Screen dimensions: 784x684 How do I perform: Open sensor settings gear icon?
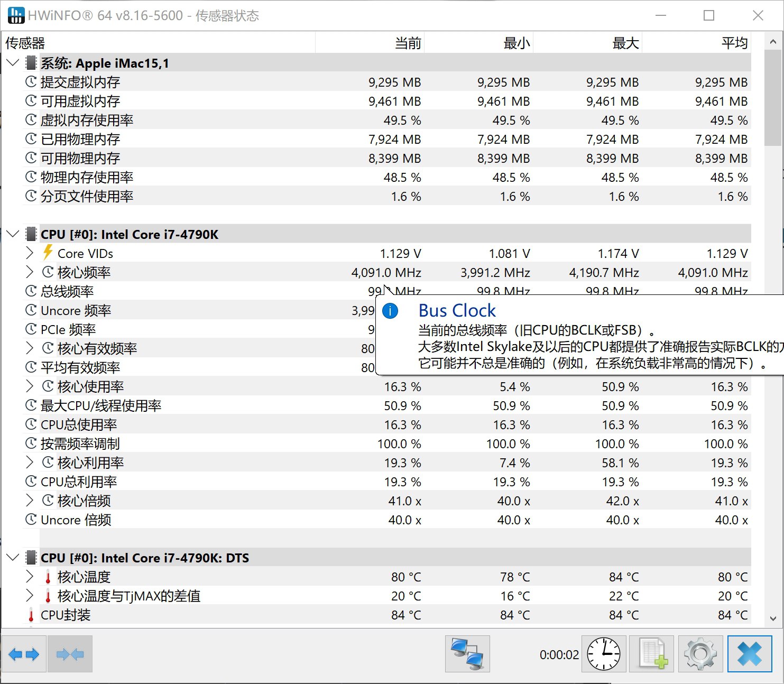coord(700,654)
